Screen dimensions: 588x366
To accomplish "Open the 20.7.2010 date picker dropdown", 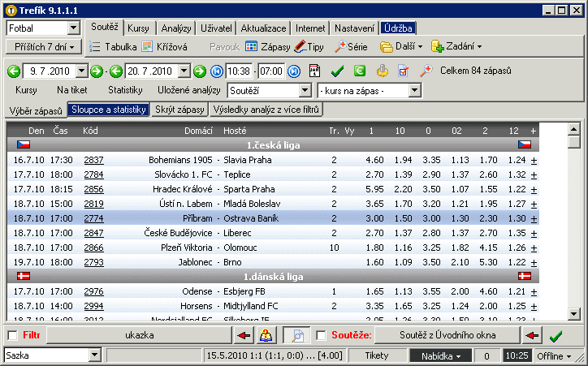I will click(184, 71).
